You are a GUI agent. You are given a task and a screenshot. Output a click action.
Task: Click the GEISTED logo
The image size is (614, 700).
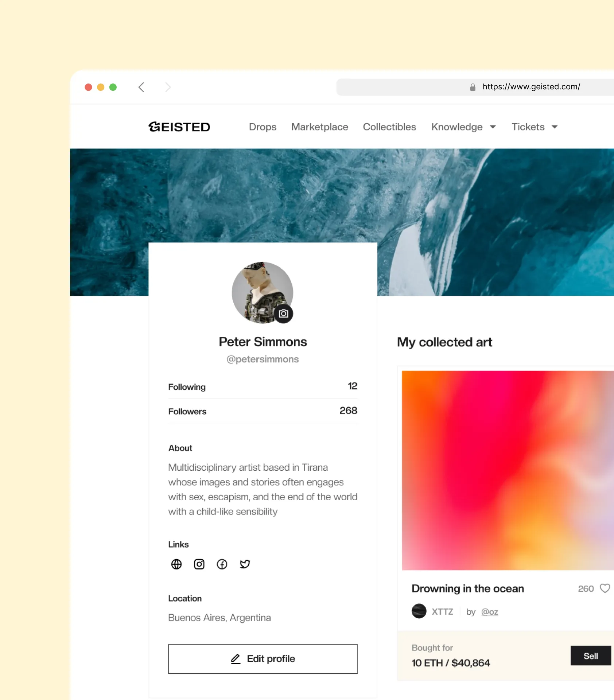[179, 127]
